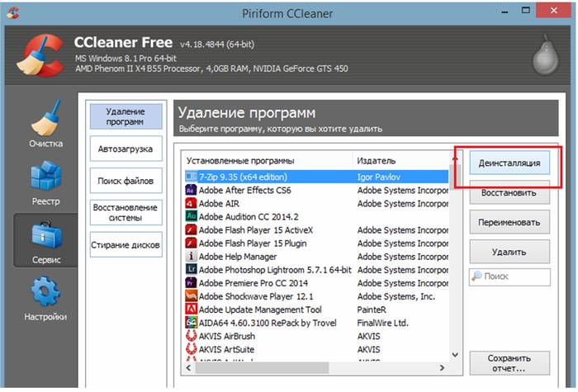The height and width of the screenshot is (392, 578).
Task: Sort by Установленные программы column header
Action: click(x=268, y=161)
